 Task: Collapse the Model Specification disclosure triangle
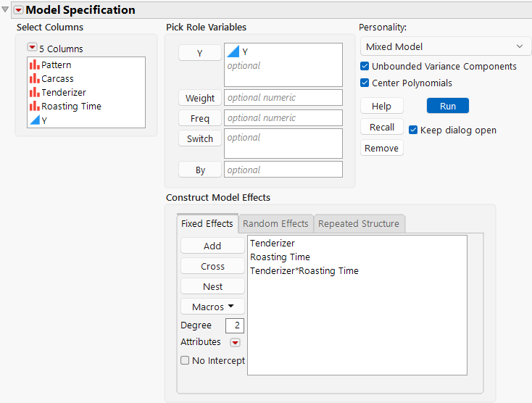tap(6, 9)
